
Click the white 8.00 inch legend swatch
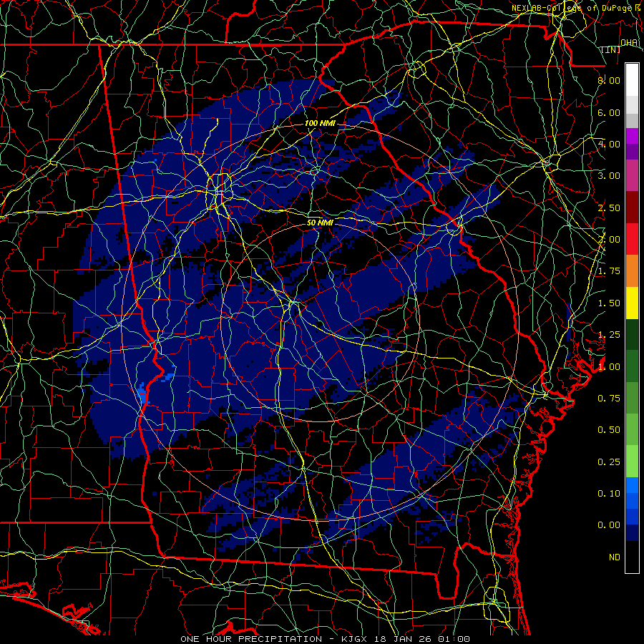point(632,80)
